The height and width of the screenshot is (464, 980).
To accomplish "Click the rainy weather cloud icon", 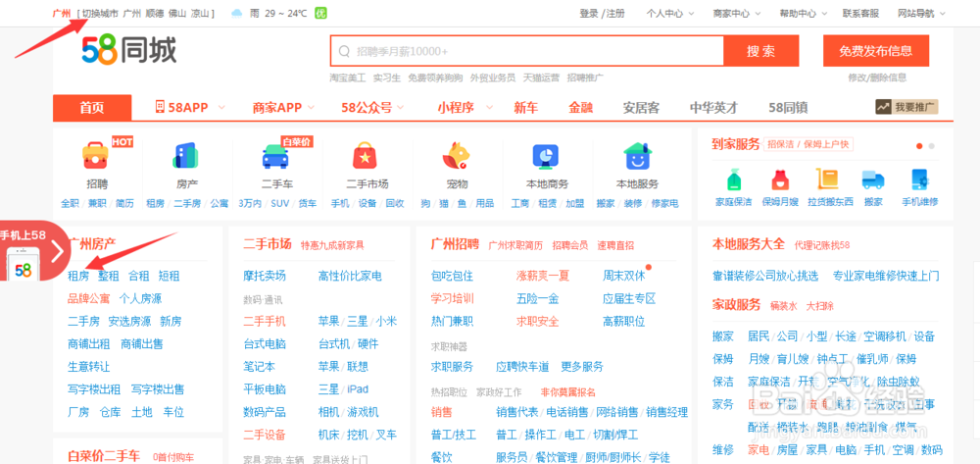I will click(x=236, y=13).
